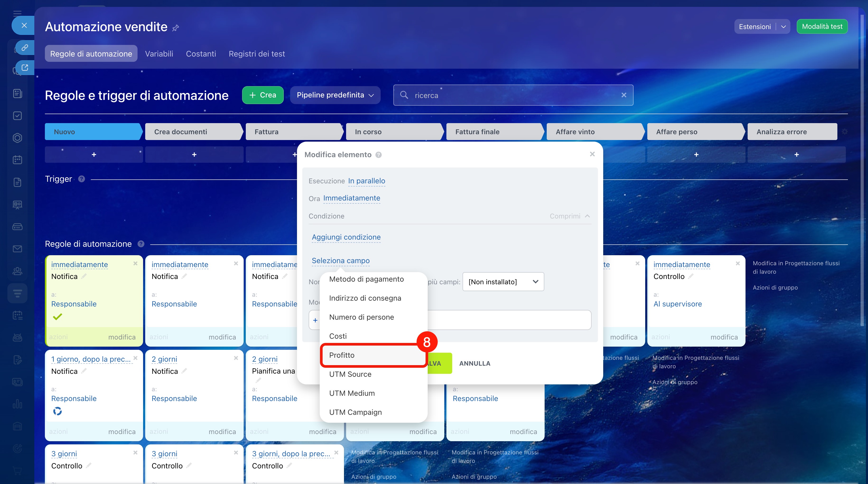Screen dimensions: 868x484
Task: Choose UTM Source in the field list
Action: pos(350,374)
